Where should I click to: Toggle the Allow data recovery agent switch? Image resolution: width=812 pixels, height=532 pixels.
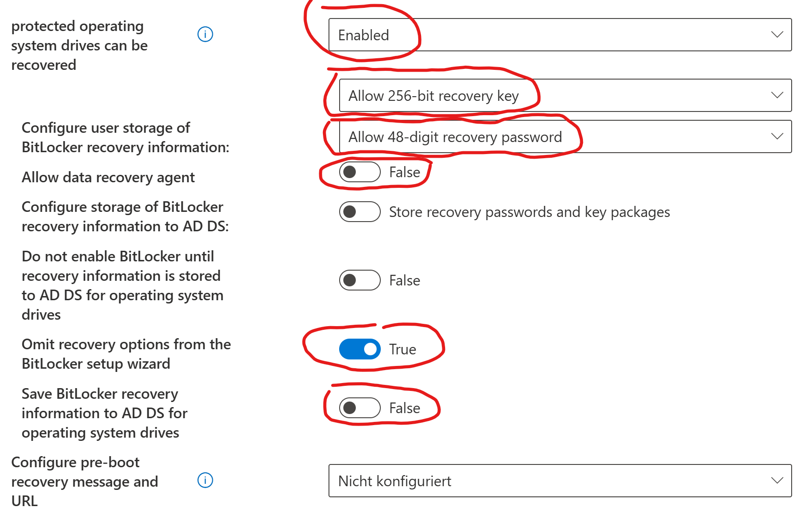point(360,172)
